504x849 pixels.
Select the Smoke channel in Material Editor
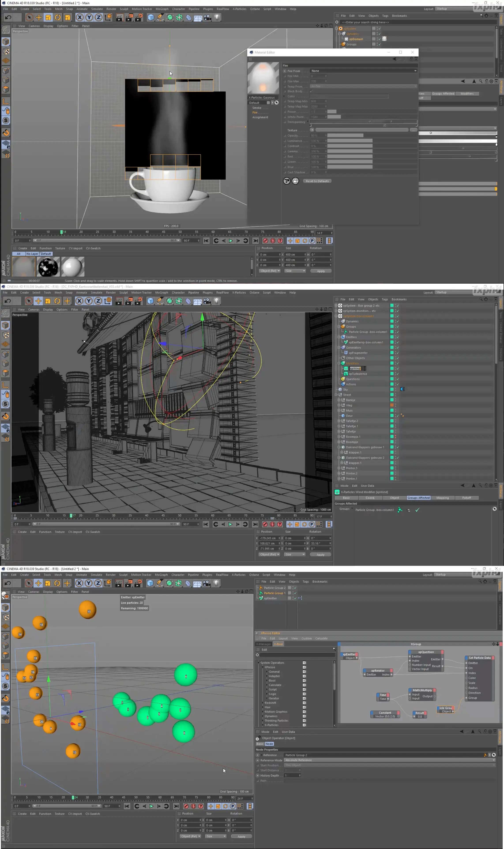point(257,108)
